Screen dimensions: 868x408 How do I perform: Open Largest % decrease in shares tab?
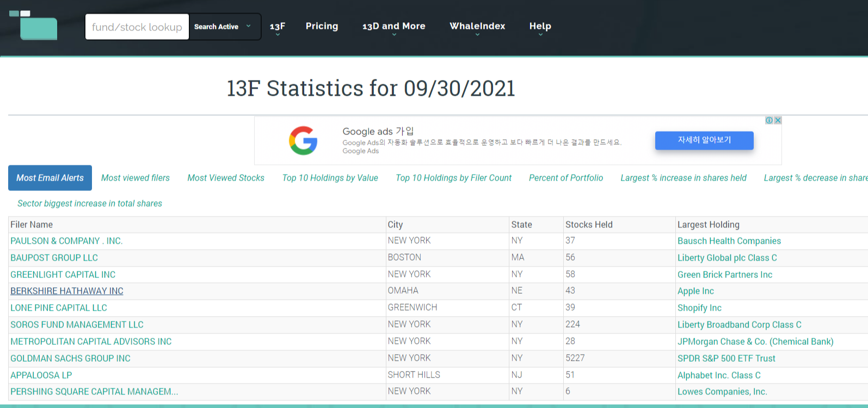coord(816,178)
